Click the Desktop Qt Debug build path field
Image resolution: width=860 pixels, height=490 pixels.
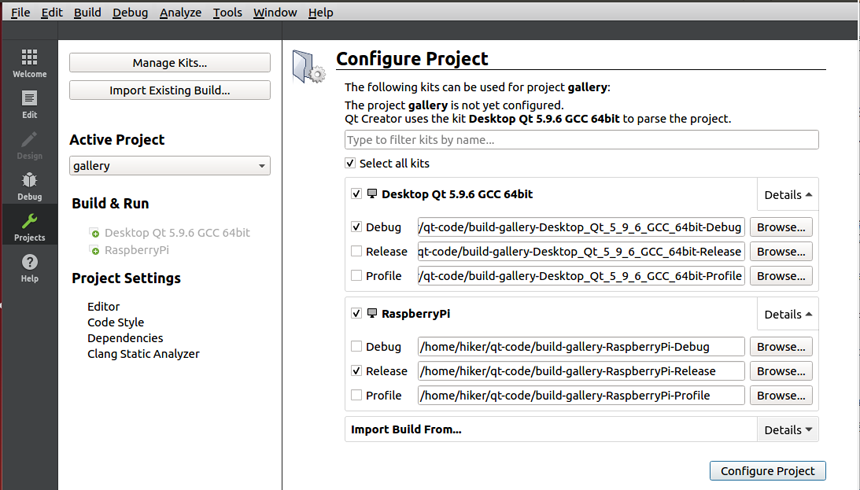(581, 227)
